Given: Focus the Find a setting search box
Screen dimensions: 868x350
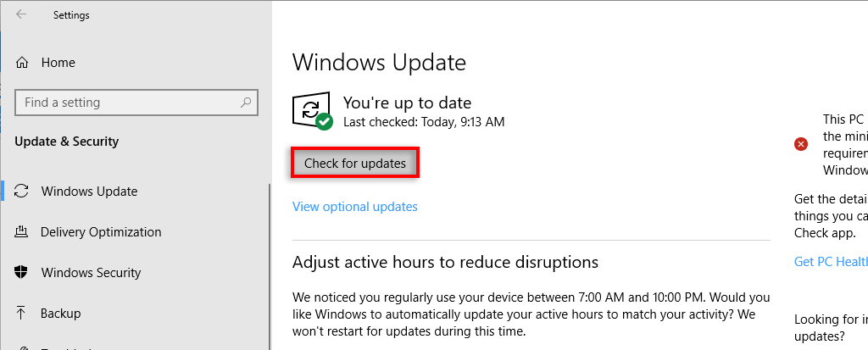Looking at the screenshot, I should point(127,103).
